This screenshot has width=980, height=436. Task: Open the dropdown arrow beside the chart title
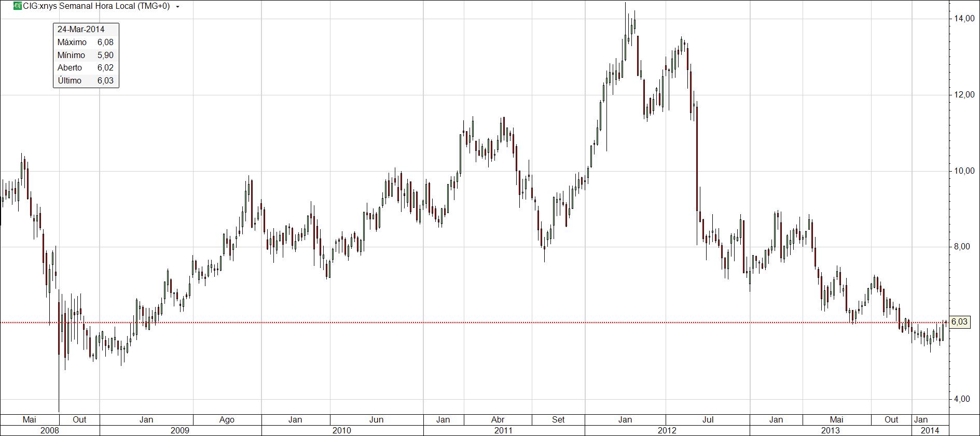[x=178, y=7]
